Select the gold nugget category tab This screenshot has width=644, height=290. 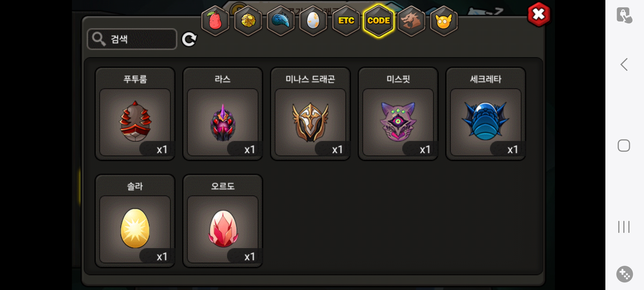(x=248, y=21)
